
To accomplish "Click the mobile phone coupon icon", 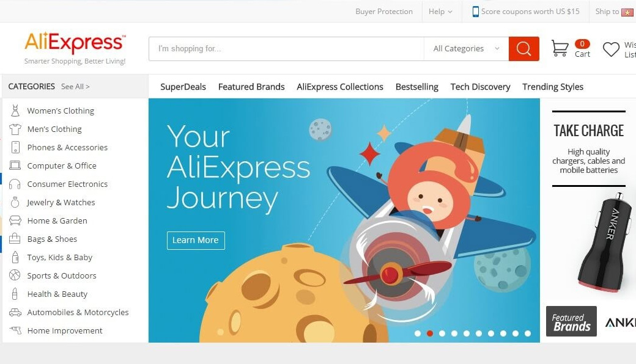I will pyautogui.click(x=475, y=12).
